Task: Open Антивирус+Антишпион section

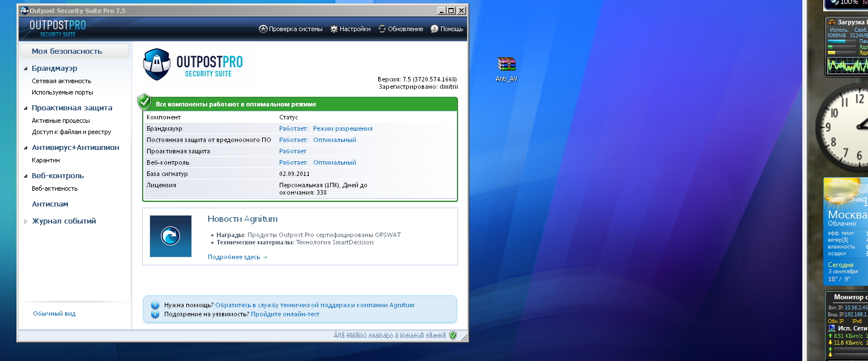Action: click(x=75, y=147)
